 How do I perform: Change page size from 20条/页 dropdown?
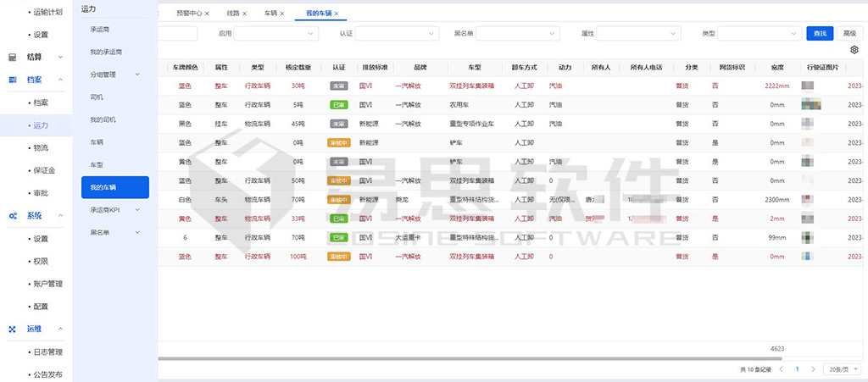tap(843, 370)
